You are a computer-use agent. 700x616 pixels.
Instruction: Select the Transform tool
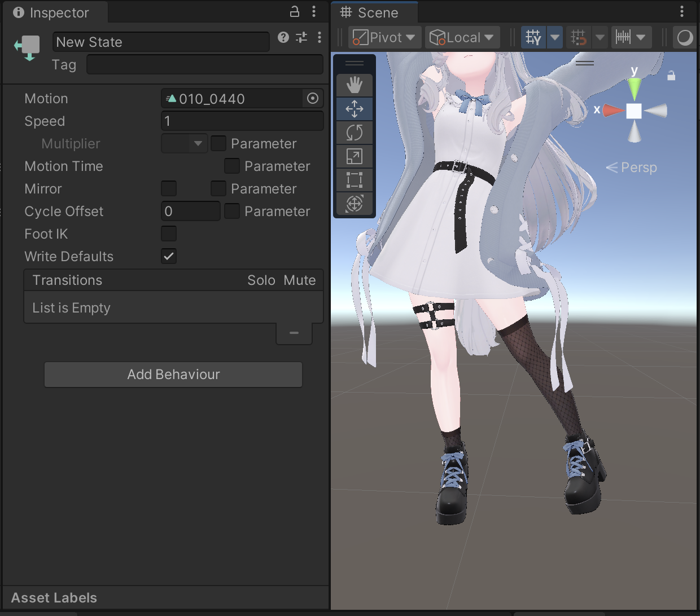[355, 204]
